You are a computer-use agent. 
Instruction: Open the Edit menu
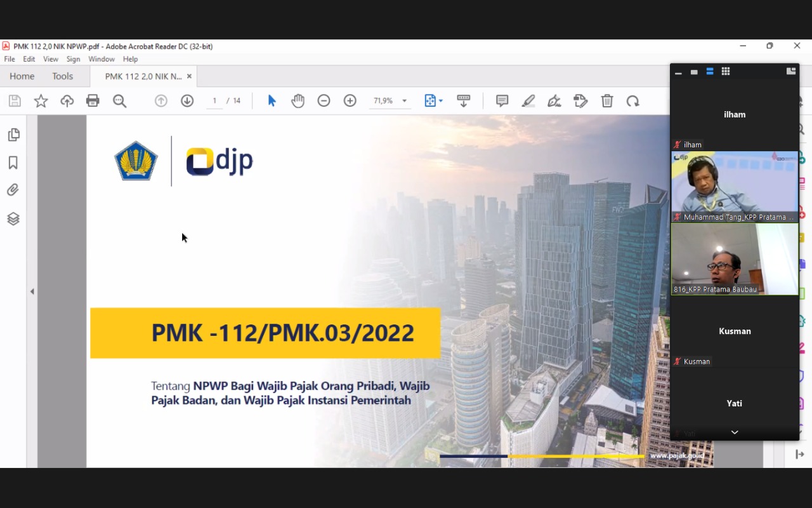tap(29, 59)
